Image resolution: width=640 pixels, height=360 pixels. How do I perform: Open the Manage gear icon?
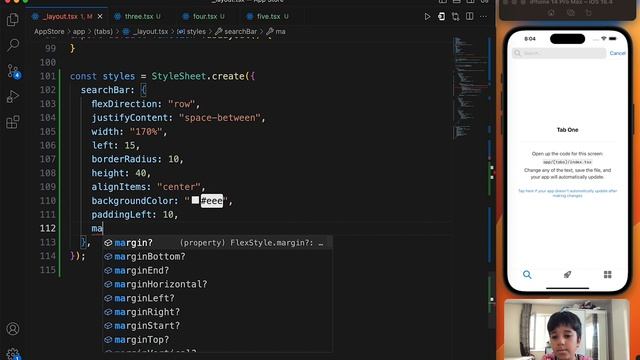[x=13, y=353]
